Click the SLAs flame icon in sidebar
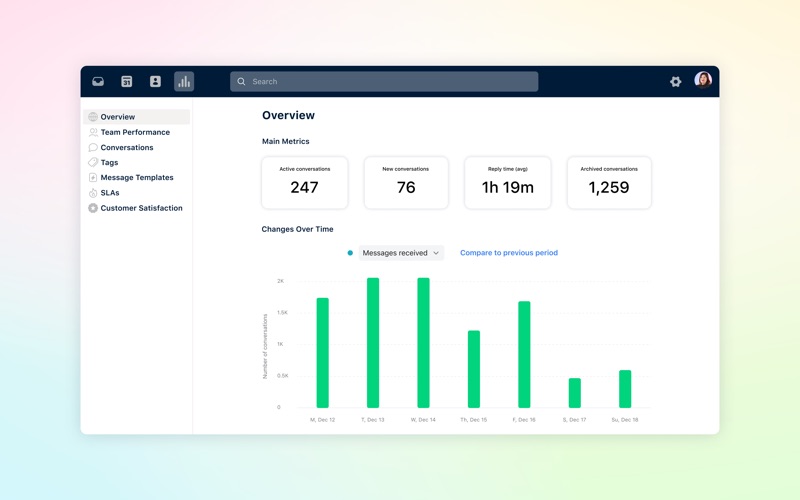 pyautogui.click(x=93, y=193)
